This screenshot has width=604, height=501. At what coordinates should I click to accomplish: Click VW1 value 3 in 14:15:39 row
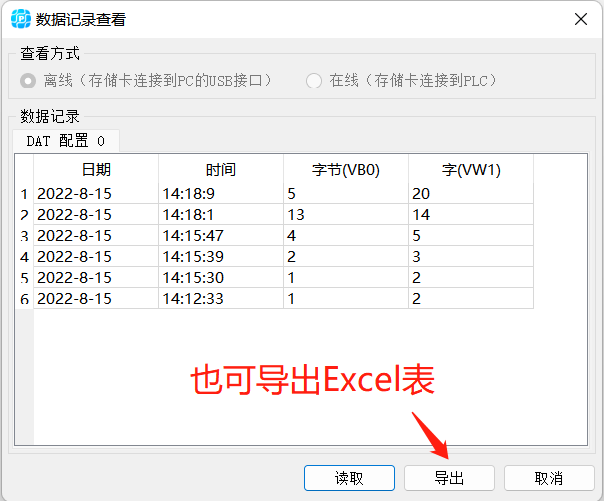471,256
